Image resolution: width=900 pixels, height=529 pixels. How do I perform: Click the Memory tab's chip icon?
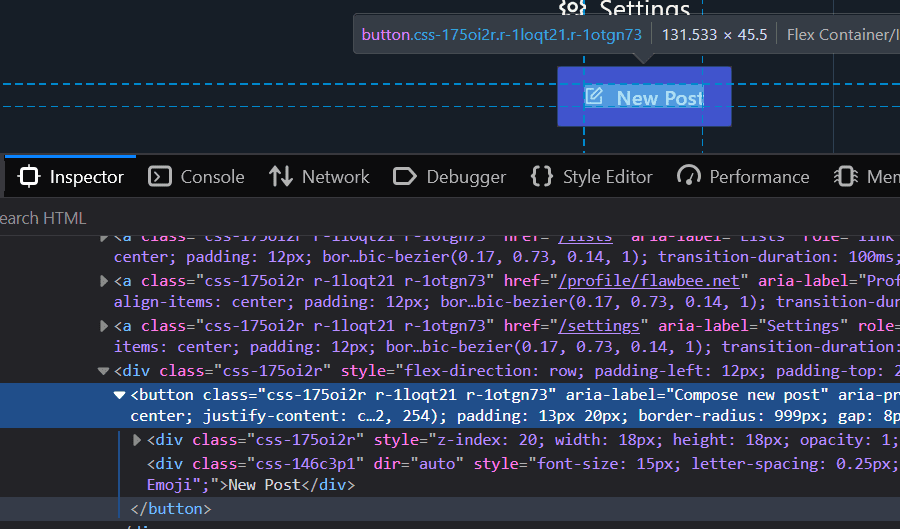click(845, 177)
